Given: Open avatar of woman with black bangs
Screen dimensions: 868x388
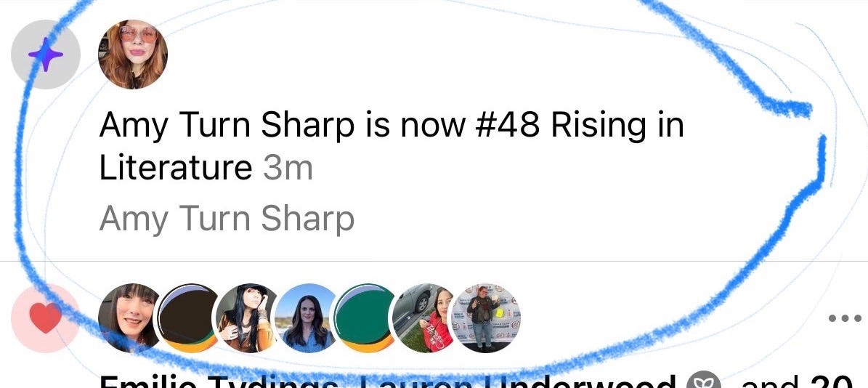Looking at the screenshot, I should click(x=129, y=318).
